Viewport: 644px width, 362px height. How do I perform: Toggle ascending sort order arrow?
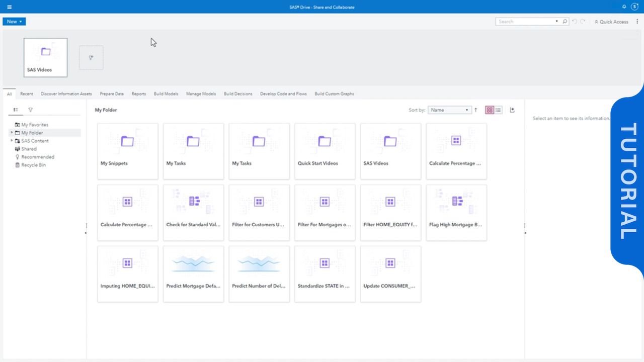475,110
